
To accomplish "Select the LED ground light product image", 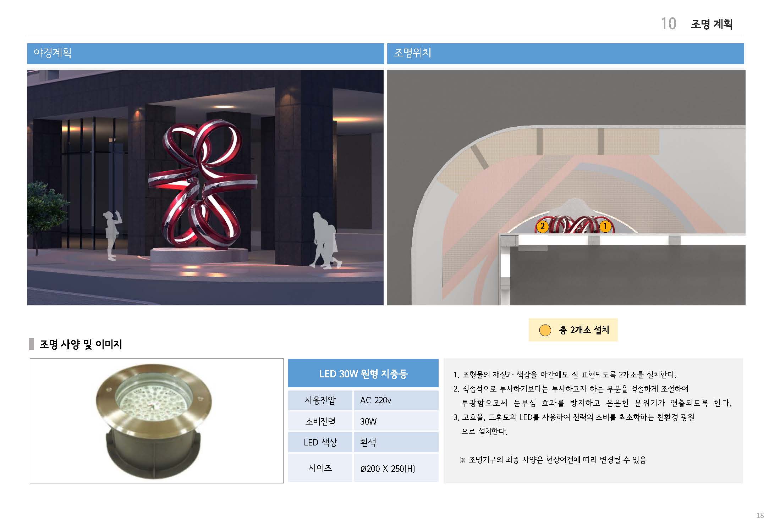I will [154, 421].
